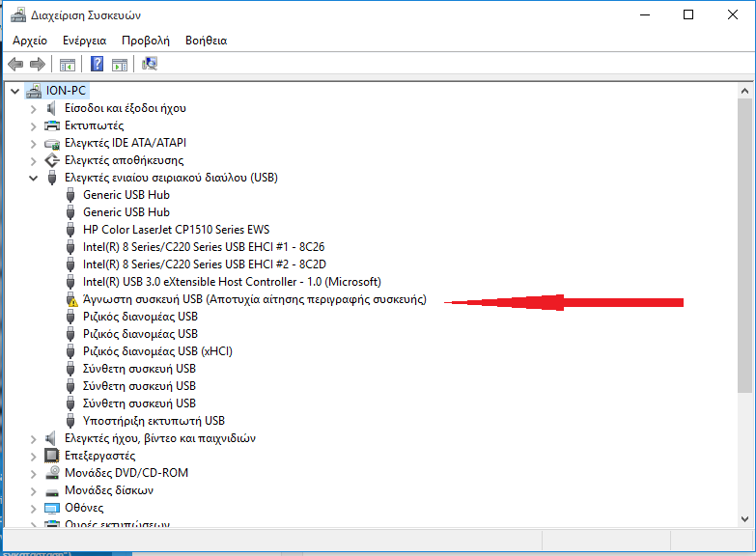Open the Προβολή menu
This screenshot has height=556, width=756.
(x=145, y=41)
